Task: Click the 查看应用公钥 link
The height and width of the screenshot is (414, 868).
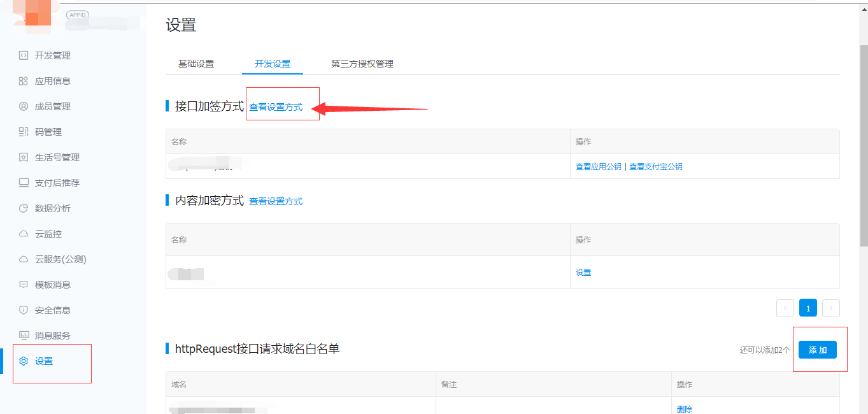Action: (598, 167)
